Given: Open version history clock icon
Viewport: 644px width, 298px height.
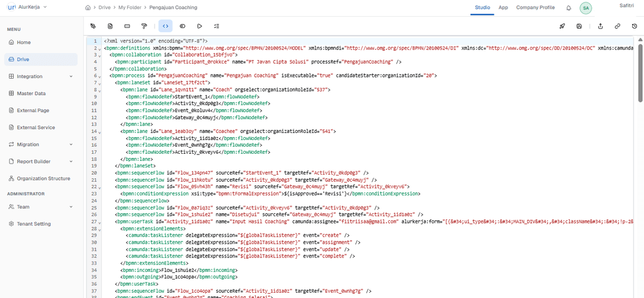Looking at the screenshot, I should [634, 26].
